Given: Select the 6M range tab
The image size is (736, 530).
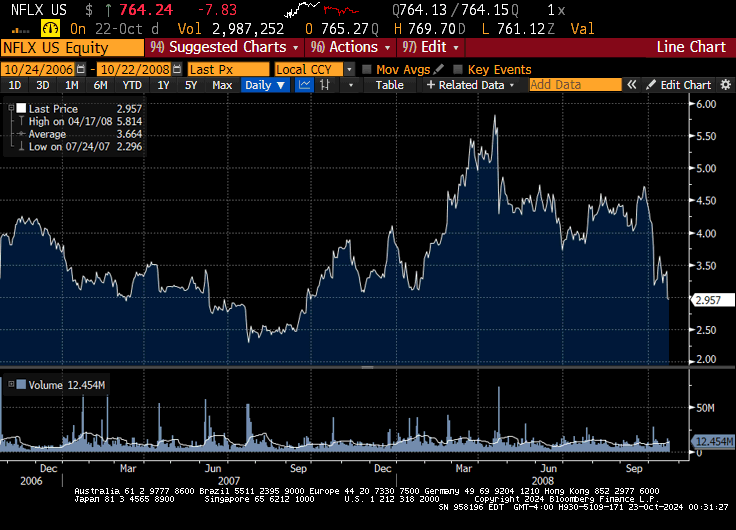Looking at the screenshot, I should coord(100,85).
